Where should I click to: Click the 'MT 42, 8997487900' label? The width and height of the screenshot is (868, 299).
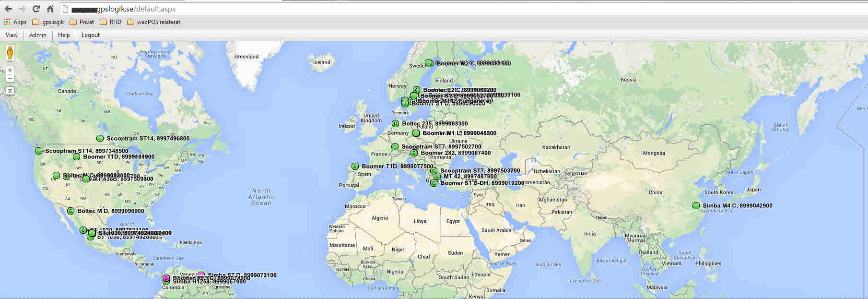coord(470,176)
